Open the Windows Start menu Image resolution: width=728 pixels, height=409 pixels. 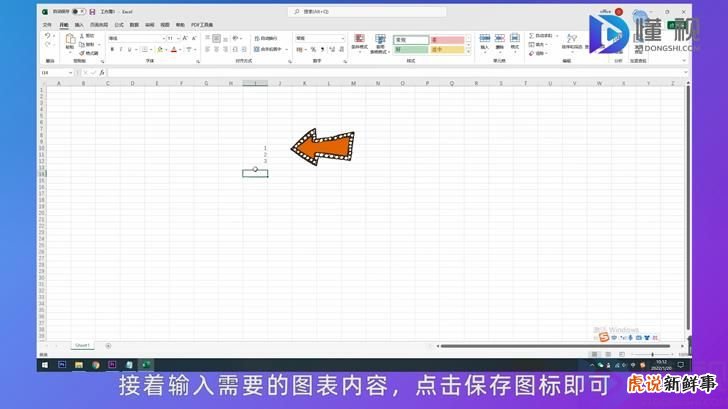pyautogui.click(x=45, y=365)
